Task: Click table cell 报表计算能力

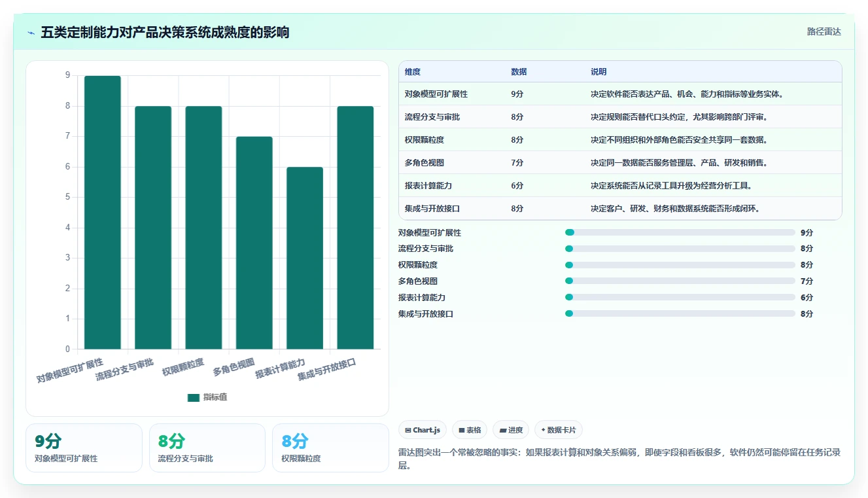Action: tap(428, 186)
